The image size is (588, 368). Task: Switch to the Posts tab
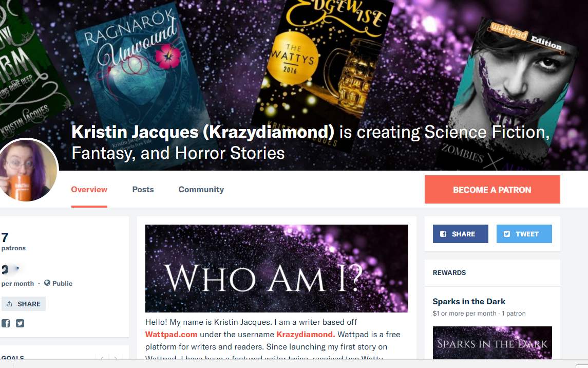pyautogui.click(x=143, y=190)
